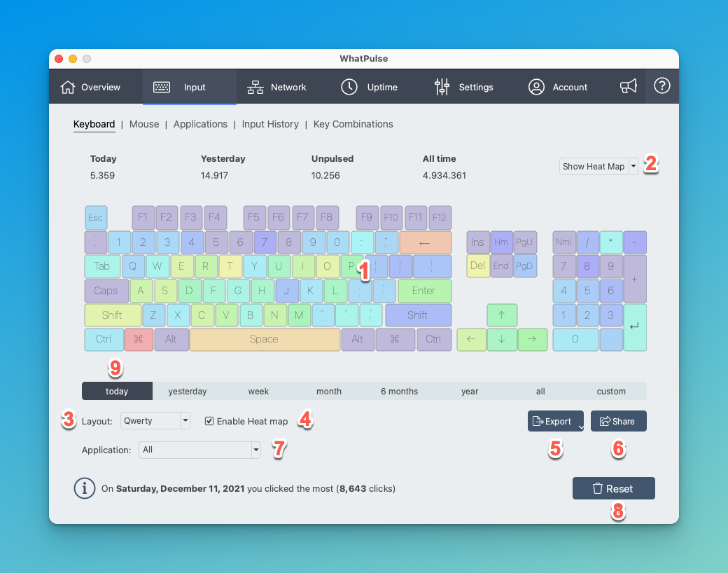Open the Mouse sub-tab
This screenshot has width=728, height=573.
[x=144, y=124]
